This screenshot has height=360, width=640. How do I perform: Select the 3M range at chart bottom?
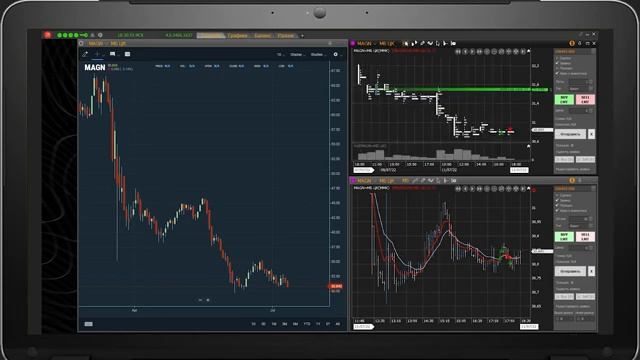[284, 324]
